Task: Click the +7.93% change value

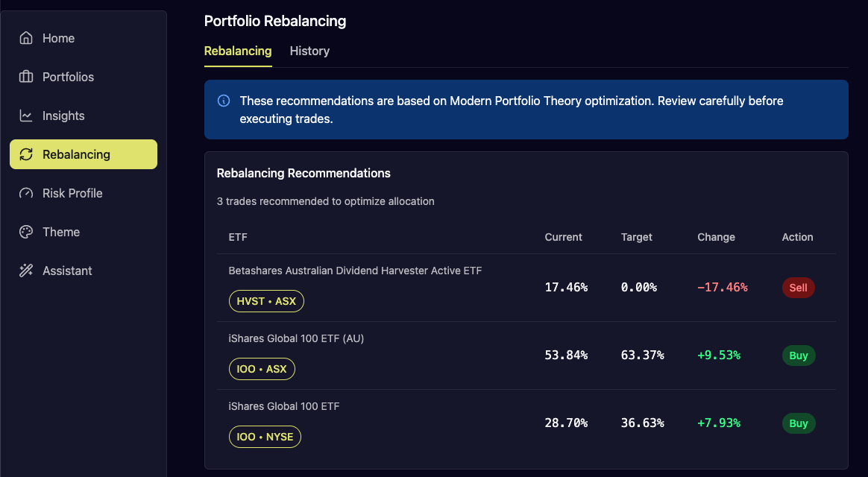Action: [719, 423]
